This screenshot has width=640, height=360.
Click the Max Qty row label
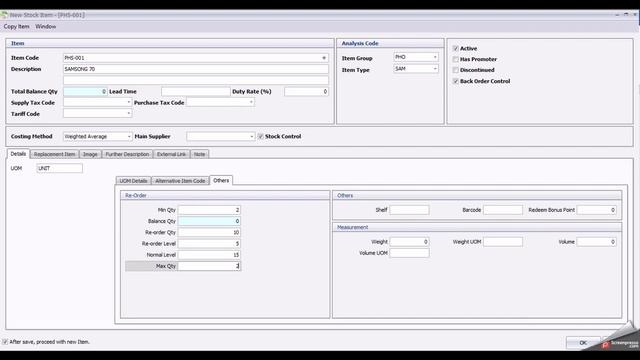click(x=166, y=266)
